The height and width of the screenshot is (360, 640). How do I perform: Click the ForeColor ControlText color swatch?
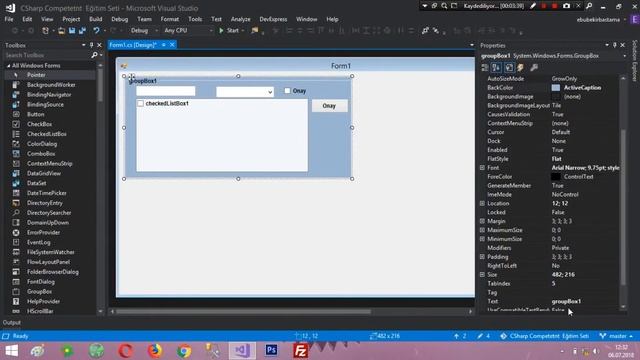coord(556,177)
